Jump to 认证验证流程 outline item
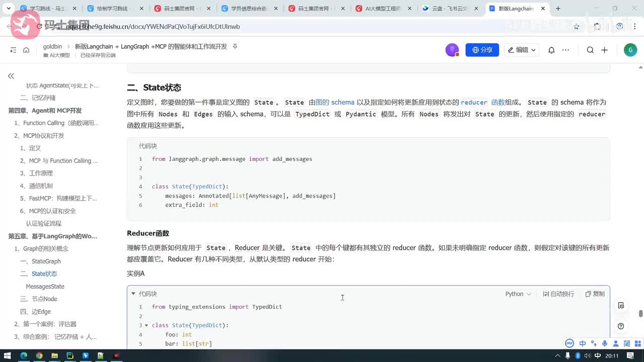 pos(44,224)
